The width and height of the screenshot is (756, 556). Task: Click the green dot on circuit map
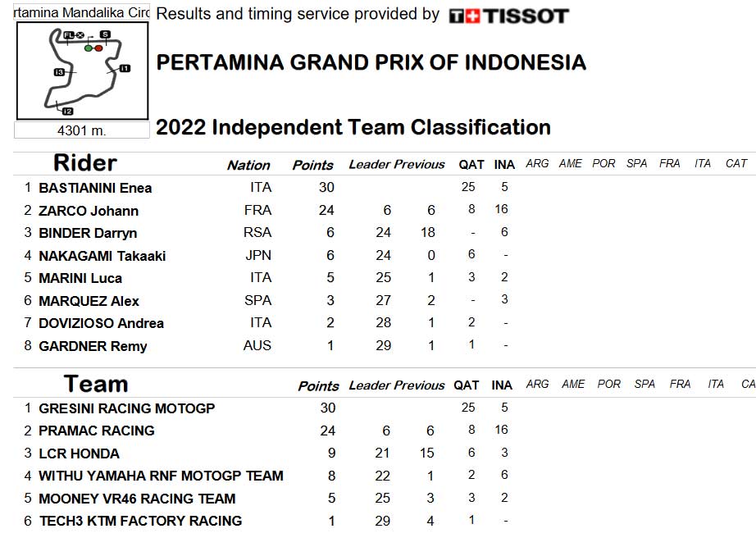coord(89,48)
